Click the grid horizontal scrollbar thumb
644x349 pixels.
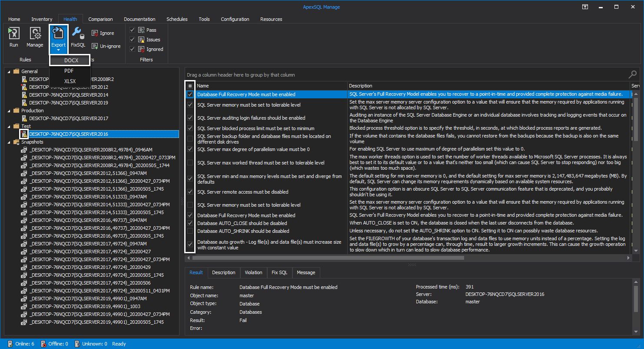[x=328, y=258]
